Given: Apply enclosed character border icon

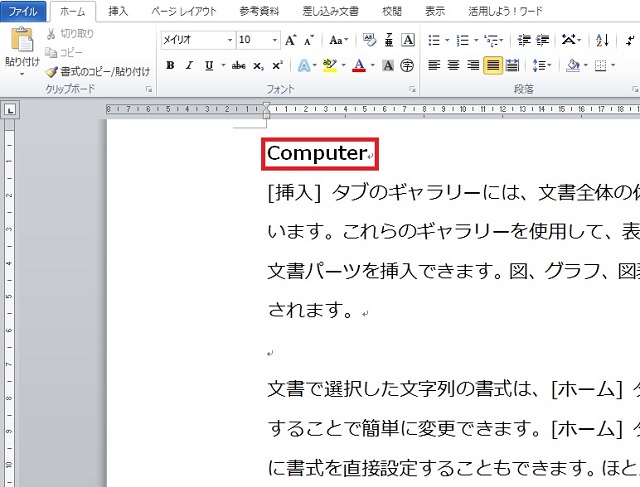Looking at the screenshot, I should 408,40.
